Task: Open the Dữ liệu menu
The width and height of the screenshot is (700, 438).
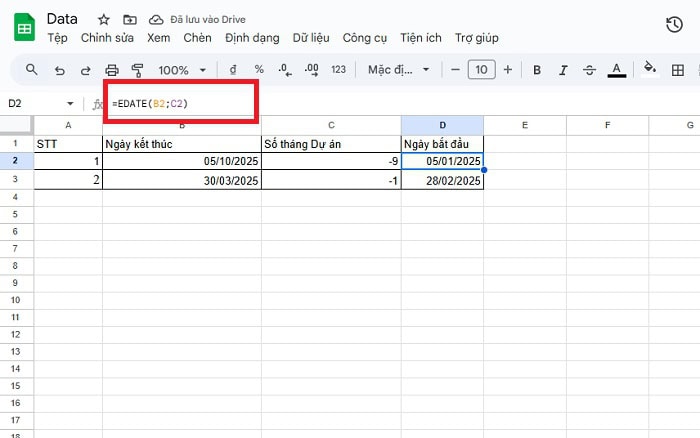Action: 312,38
